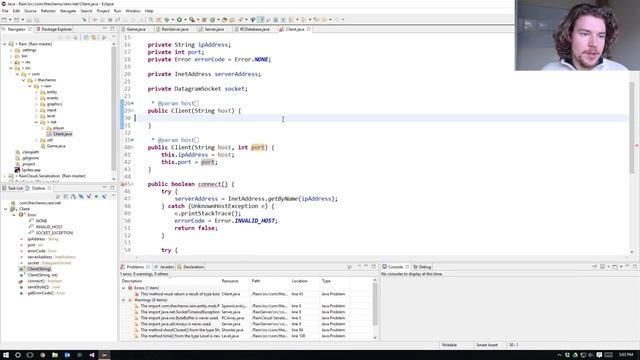Expand the entity folder in Navigator
This screenshot has height=360, width=640.
click(36, 92)
